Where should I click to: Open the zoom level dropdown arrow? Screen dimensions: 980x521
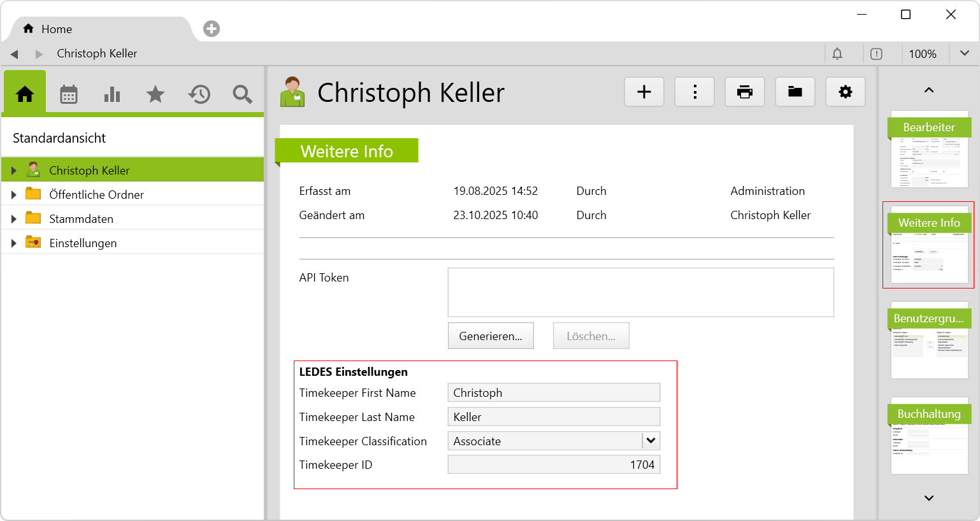point(964,54)
